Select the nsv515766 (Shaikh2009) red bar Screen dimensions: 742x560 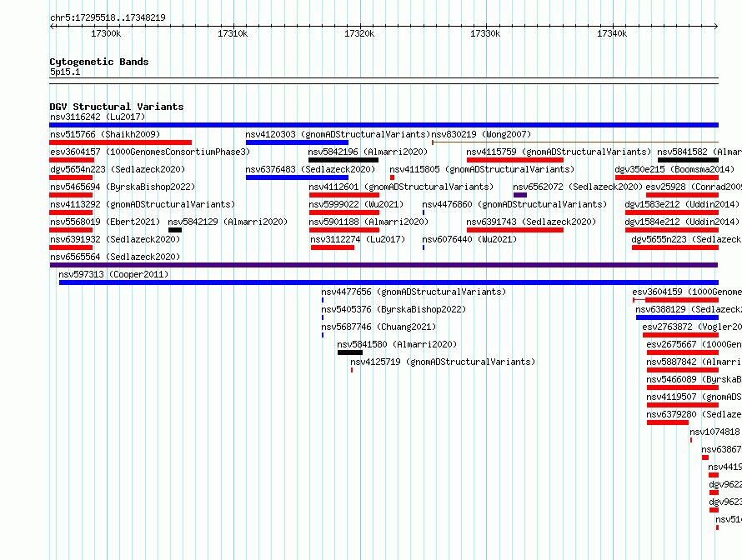(x=121, y=142)
